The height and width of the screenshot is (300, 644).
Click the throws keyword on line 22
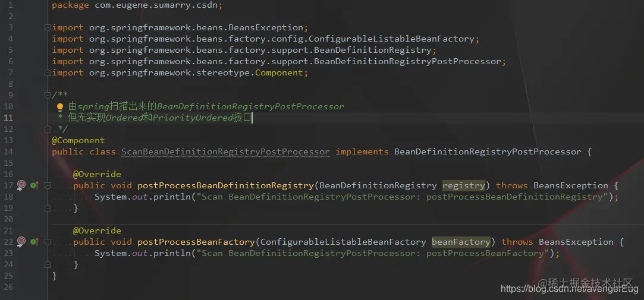pyautogui.click(x=517, y=242)
